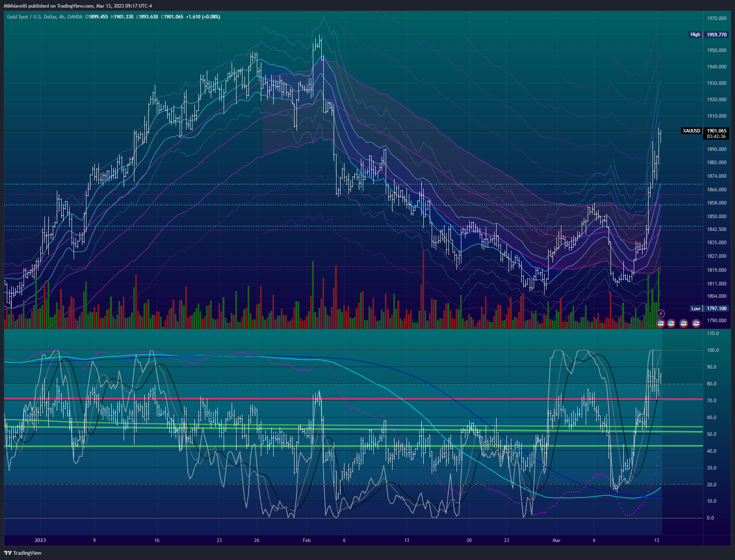
Task: Open the third US flag event marker from the left
Action: (x=684, y=323)
